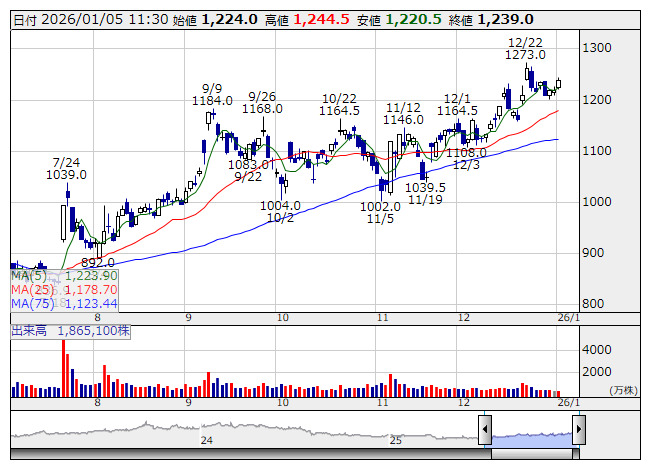
Task: Click the 24 year marker in overview
Action: click(207, 440)
